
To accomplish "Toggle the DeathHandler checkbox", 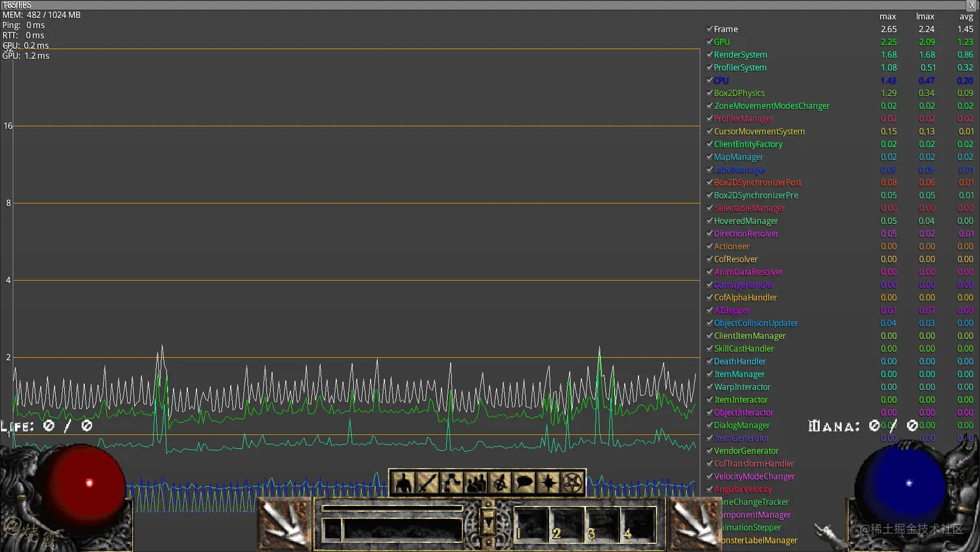I will pos(710,361).
